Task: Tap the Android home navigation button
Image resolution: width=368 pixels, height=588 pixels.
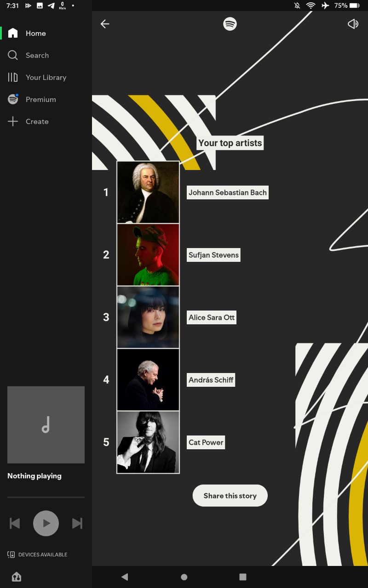Action: tap(184, 577)
